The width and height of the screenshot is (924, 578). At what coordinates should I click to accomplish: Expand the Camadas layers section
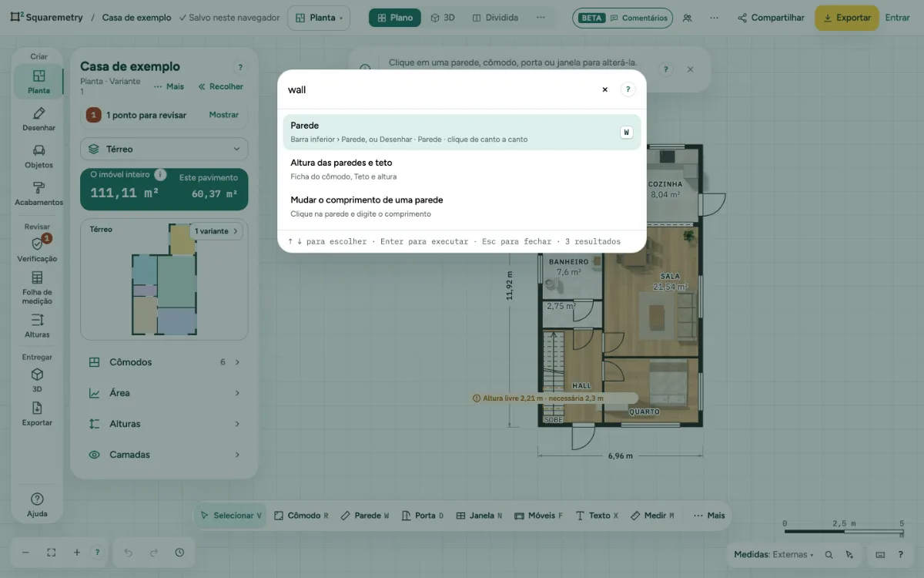pyautogui.click(x=164, y=455)
